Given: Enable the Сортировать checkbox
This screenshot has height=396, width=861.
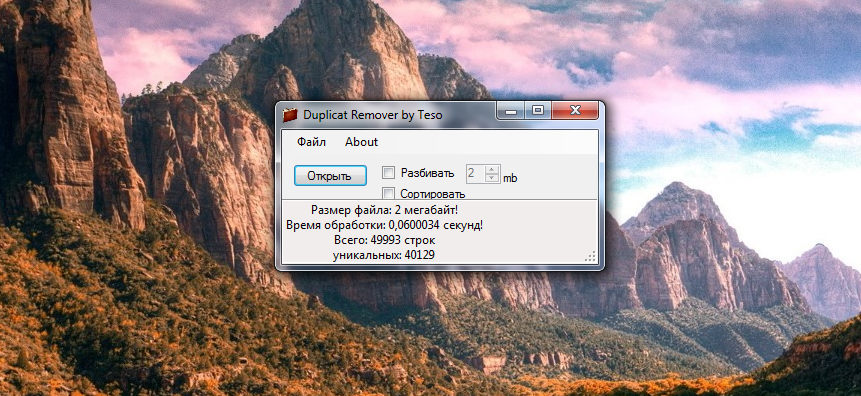Looking at the screenshot, I should 388,193.
